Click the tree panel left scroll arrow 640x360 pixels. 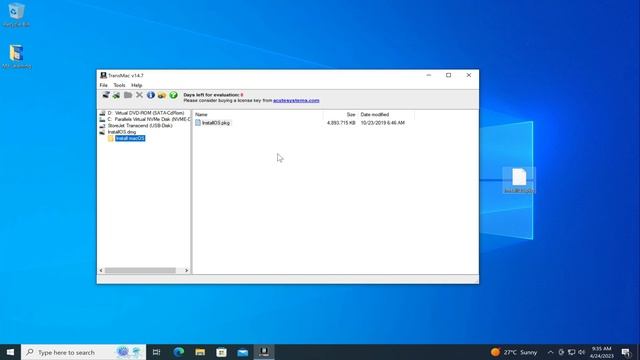click(101, 270)
